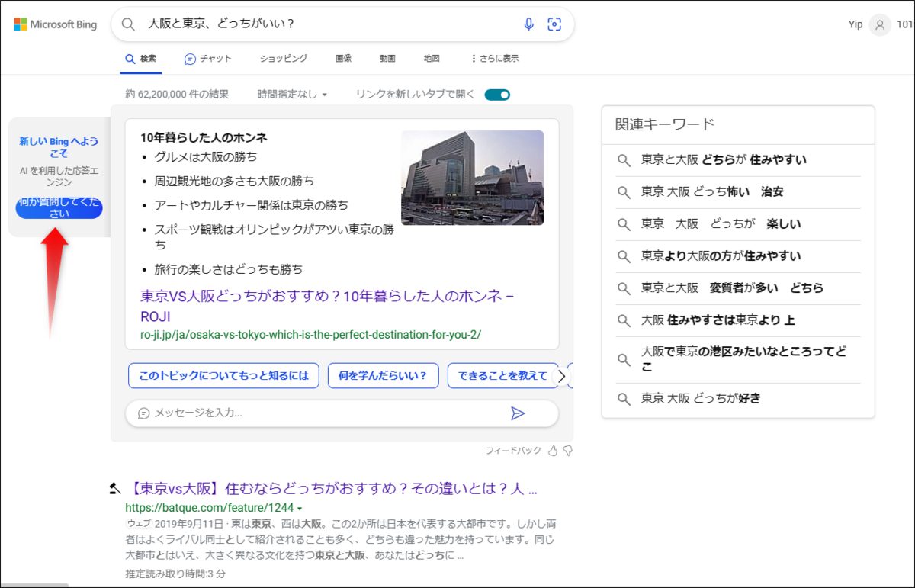The height and width of the screenshot is (588, 915).
Task: Click the search magnifier icon in search box
Action: pyautogui.click(x=130, y=24)
